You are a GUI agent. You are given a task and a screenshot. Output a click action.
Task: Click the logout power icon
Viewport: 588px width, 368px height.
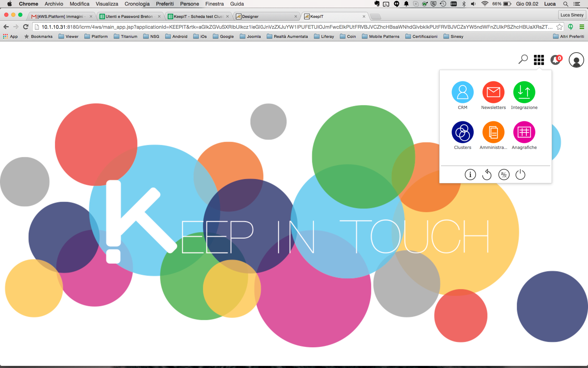520,174
